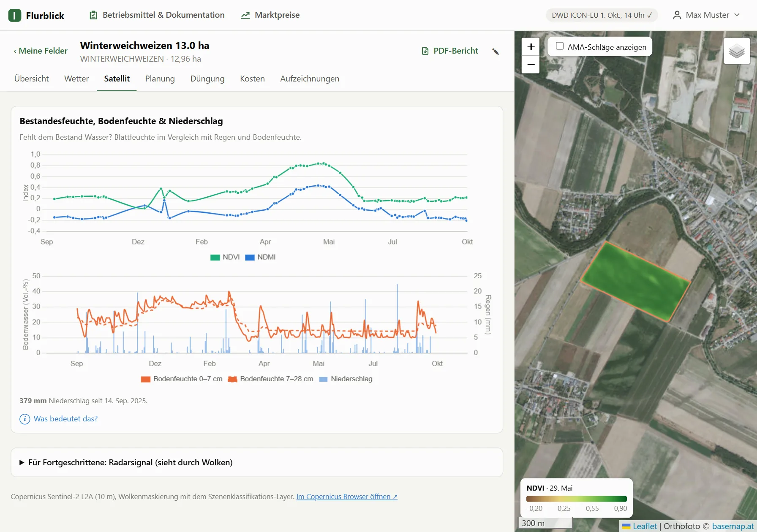Open the map layers control
The width and height of the screenshot is (757, 532).
737,51
